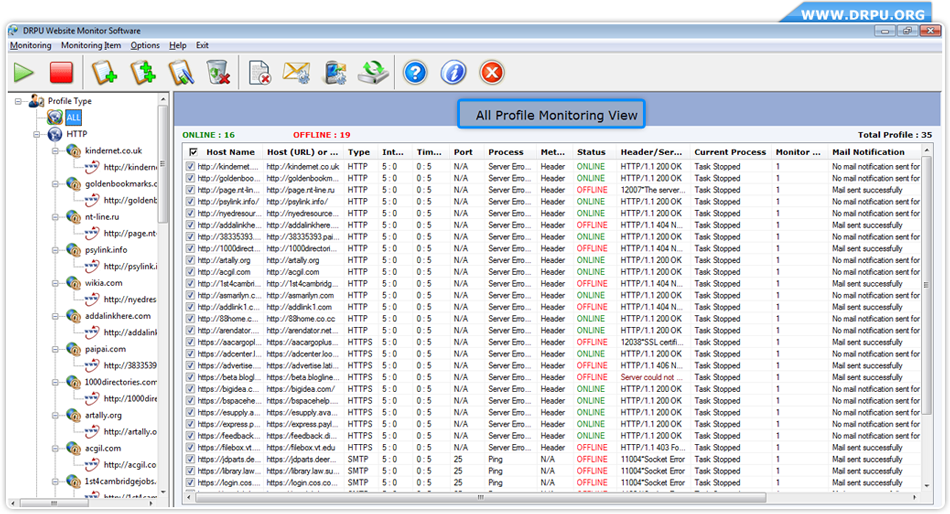Click the wikia.com globe icon
This screenshot has width=950, height=514.
click(73, 283)
